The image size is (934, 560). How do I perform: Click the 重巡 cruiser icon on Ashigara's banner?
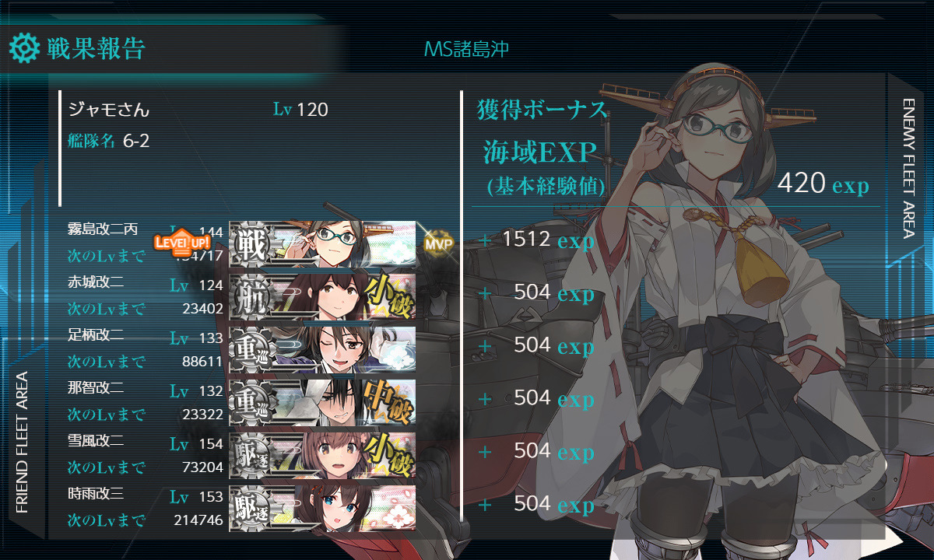[251, 351]
